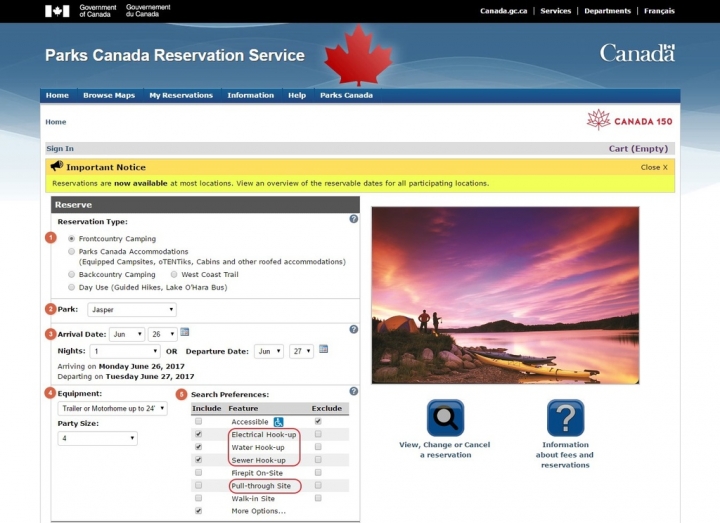Click the Arrival Date help question mark
The image size is (720, 523).
tap(354, 329)
